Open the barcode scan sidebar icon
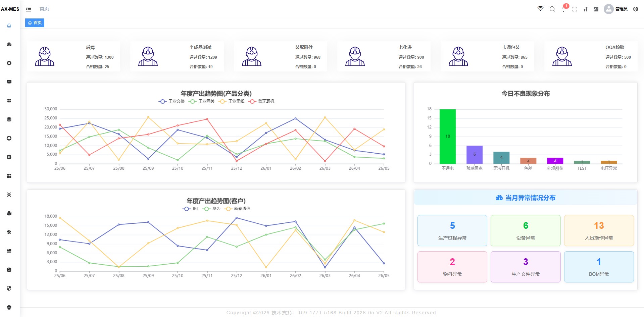644x317 pixels. coord(9,195)
